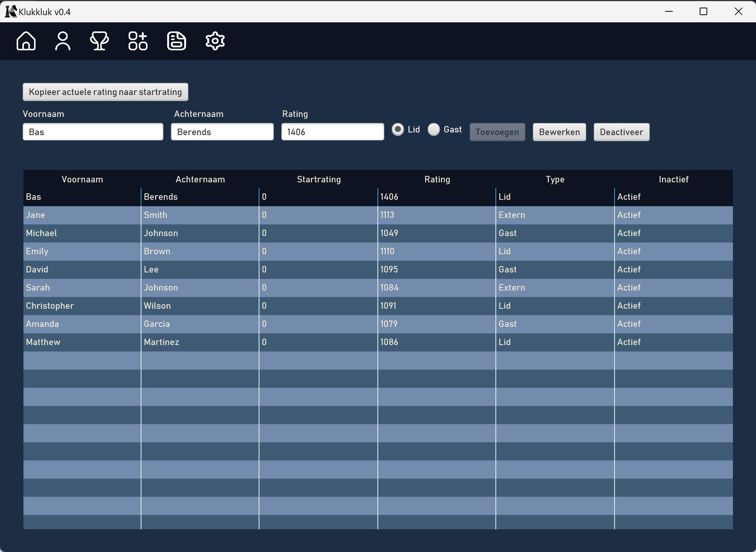The image size is (756, 552).
Task: Focus the Achternaam input field
Action: pos(222,132)
